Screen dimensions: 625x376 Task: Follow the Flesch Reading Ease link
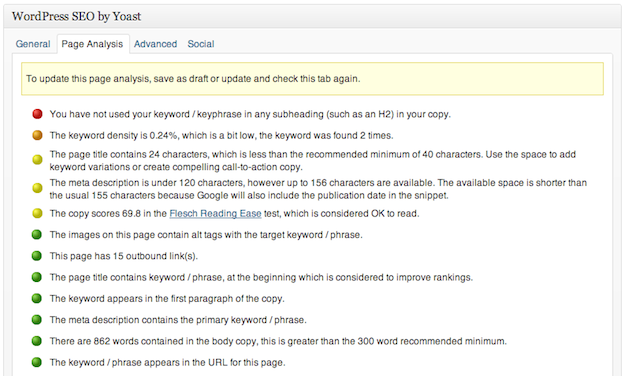(x=215, y=214)
